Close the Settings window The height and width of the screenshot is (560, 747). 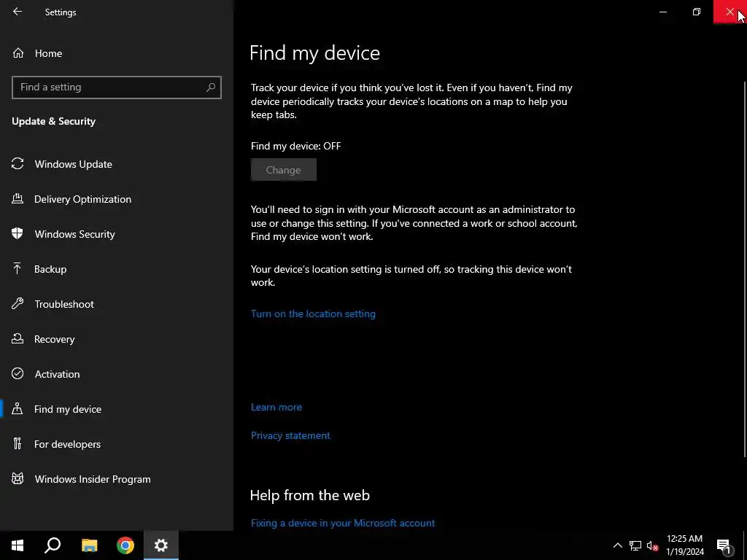pos(729,12)
